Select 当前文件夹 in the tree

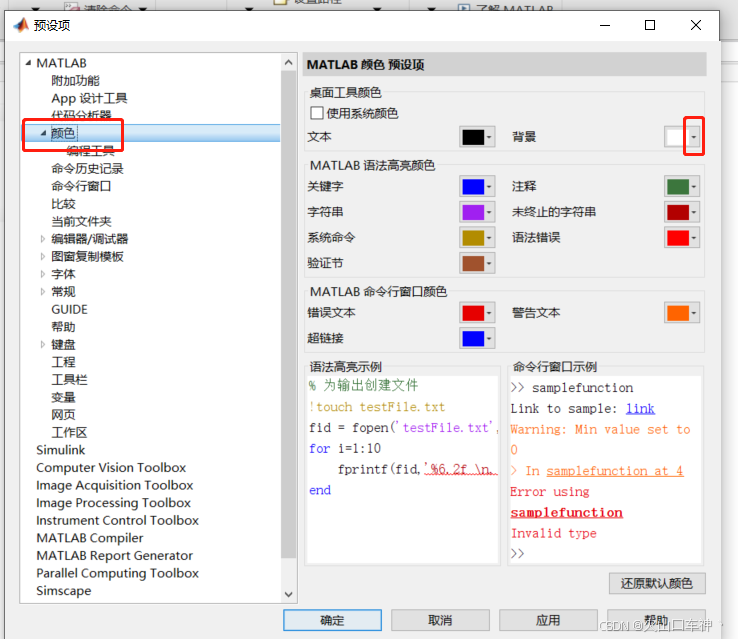pyautogui.click(x=81, y=221)
